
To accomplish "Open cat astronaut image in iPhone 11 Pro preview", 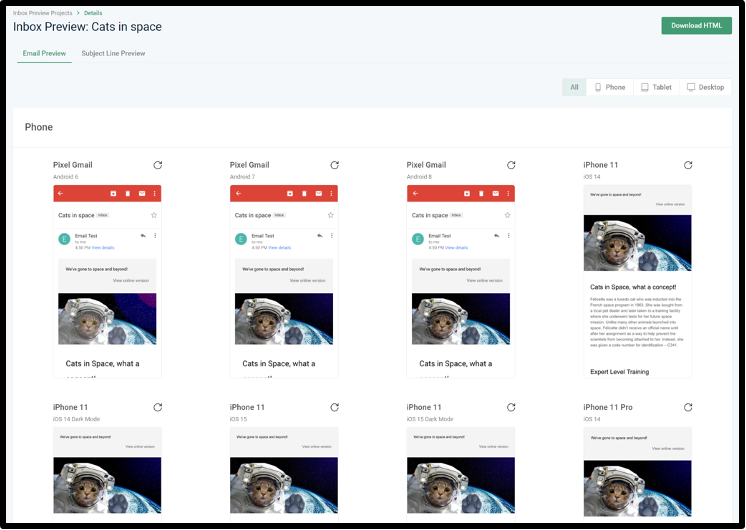I will point(638,488).
